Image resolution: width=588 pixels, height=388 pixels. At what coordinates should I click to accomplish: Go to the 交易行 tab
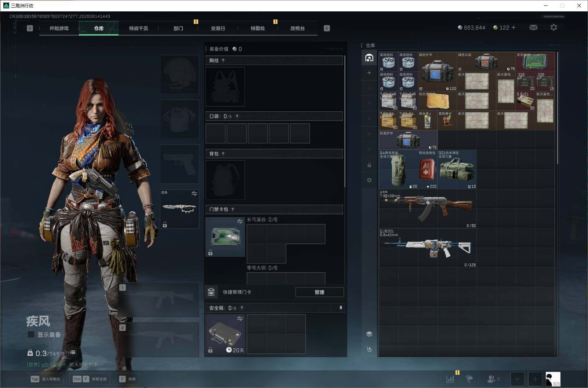pyautogui.click(x=218, y=28)
